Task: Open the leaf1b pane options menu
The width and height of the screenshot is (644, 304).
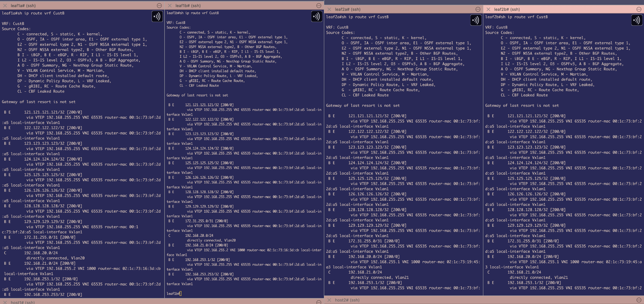Action: coord(319,6)
